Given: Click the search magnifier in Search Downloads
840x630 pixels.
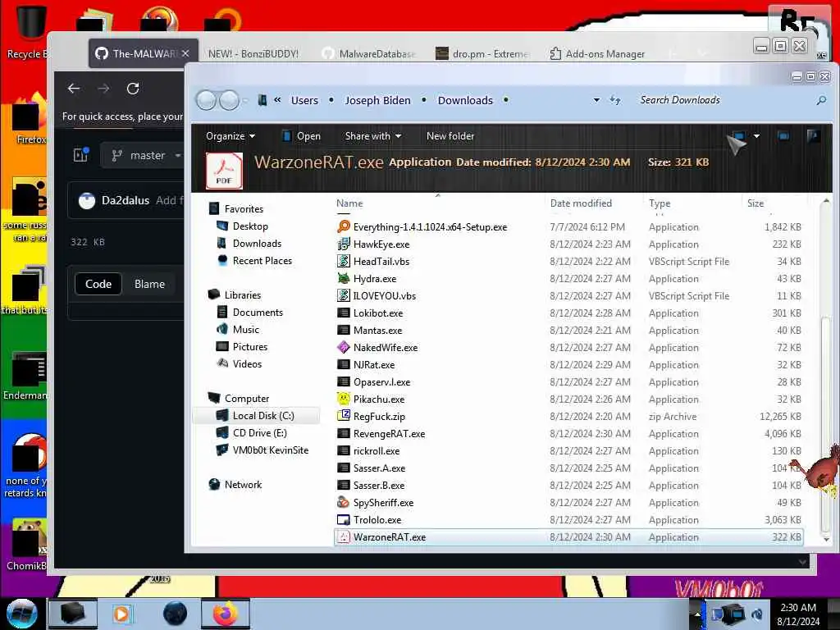Looking at the screenshot, I should click(x=820, y=100).
